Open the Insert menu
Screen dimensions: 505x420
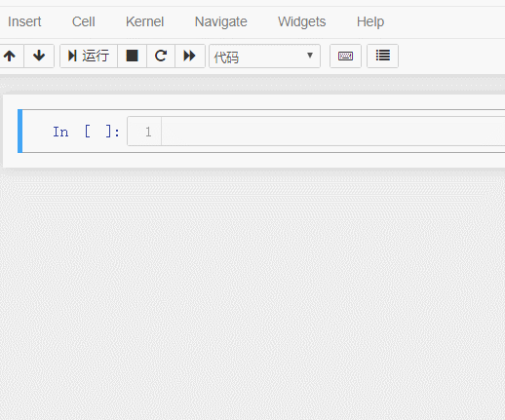(24, 21)
